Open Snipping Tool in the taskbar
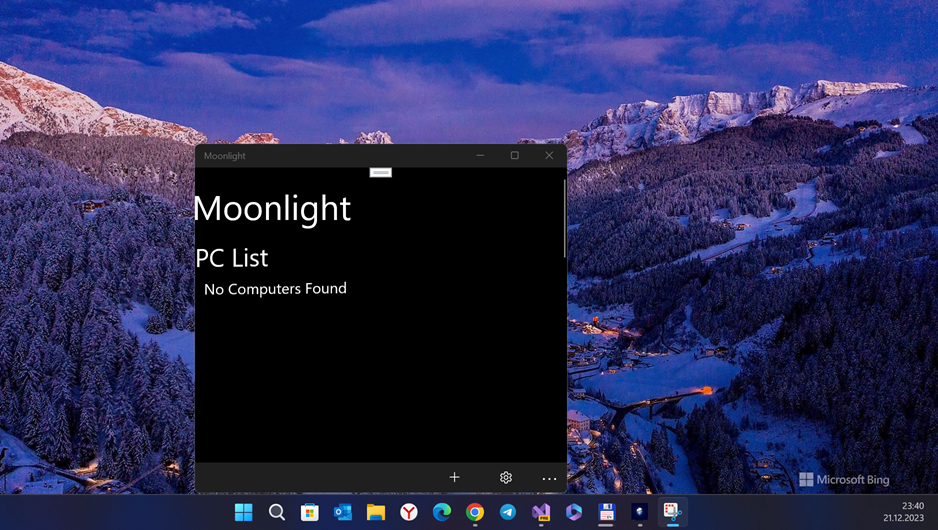Viewport: 938px width, 530px height. tap(672, 512)
